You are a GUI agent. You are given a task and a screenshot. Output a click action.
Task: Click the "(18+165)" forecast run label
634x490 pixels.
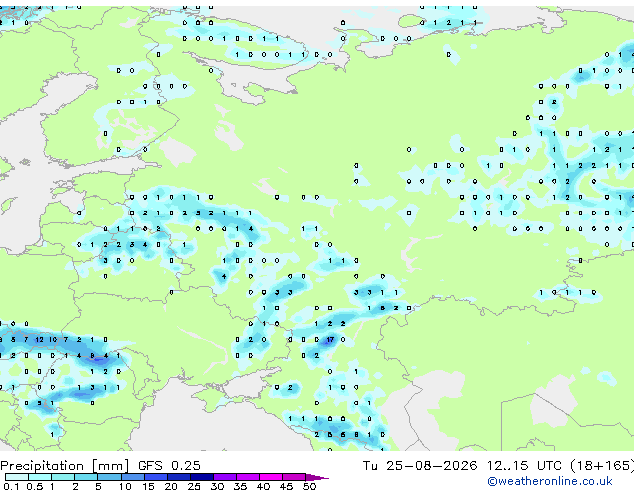point(602,466)
